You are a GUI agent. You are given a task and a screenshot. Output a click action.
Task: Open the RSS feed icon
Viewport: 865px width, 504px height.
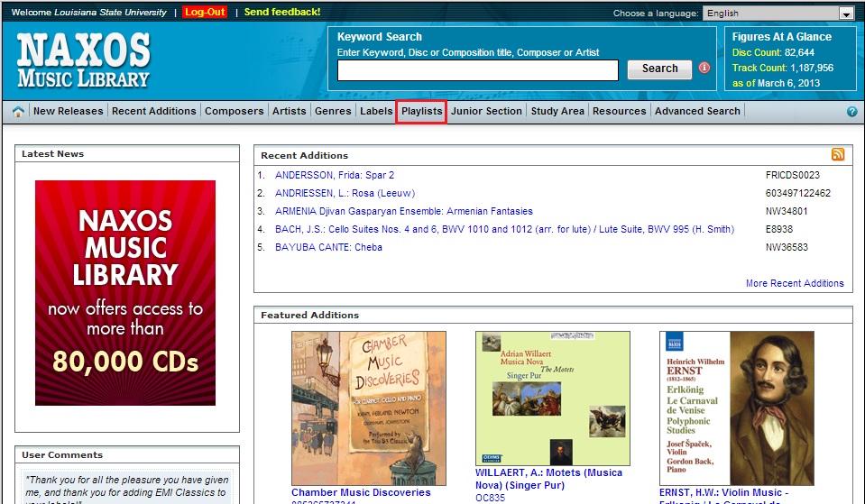(x=837, y=154)
